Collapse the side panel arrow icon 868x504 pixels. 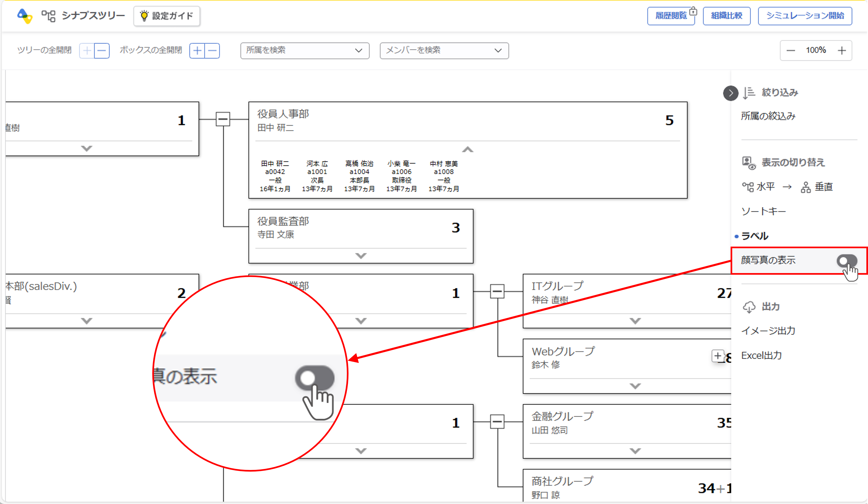coord(731,93)
